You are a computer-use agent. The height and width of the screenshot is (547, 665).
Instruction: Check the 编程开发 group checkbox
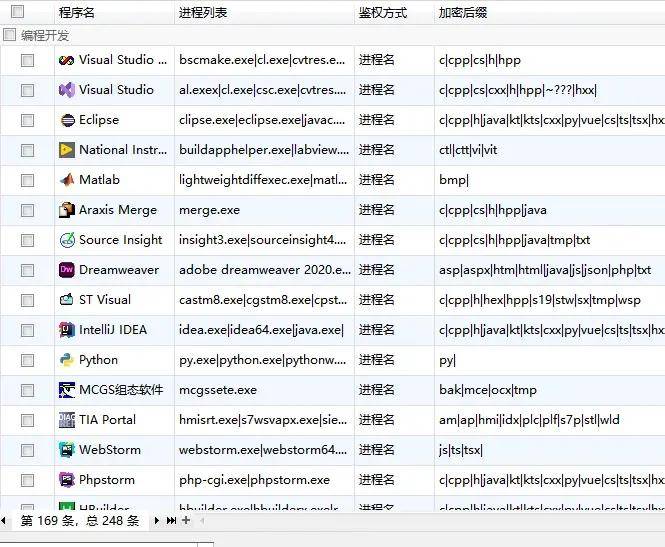(9, 35)
